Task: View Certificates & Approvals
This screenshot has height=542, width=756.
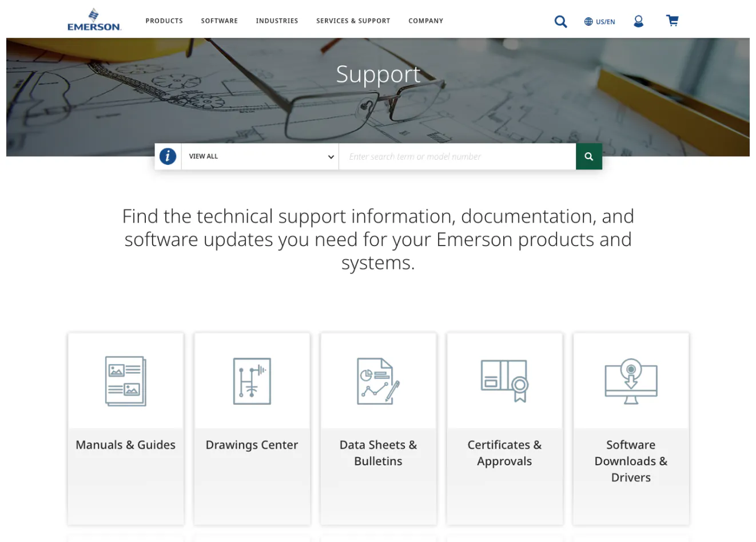Action: click(x=504, y=453)
